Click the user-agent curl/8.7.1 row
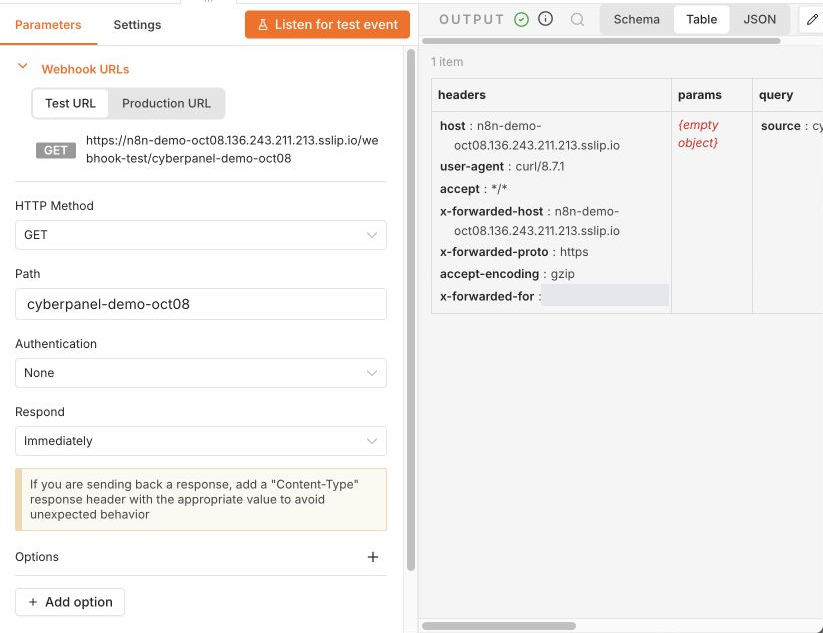 [x=502, y=167]
